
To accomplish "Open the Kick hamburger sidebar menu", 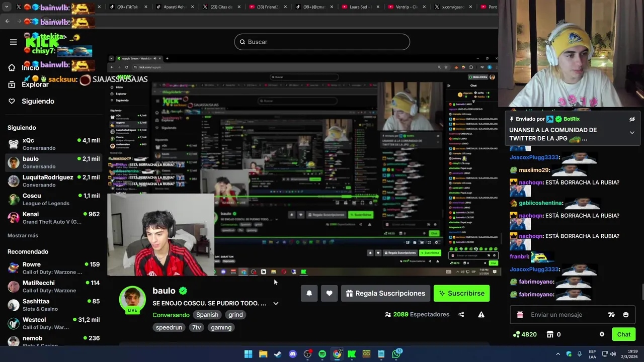I will [x=14, y=42].
